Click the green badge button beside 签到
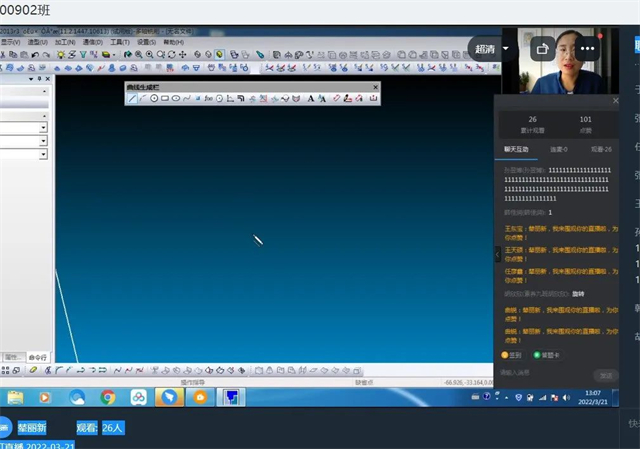 (x=547, y=355)
